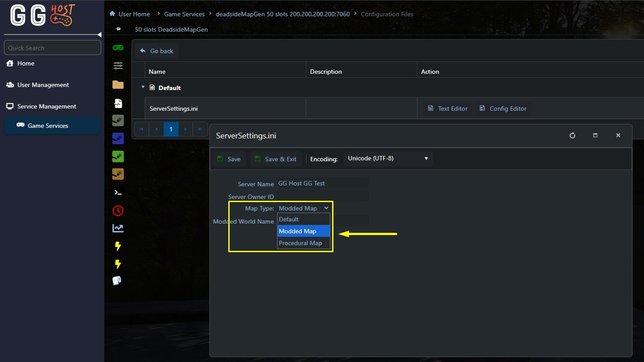Open the file manager folder icon
The width and height of the screenshot is (644, 362).
[118, 85]
